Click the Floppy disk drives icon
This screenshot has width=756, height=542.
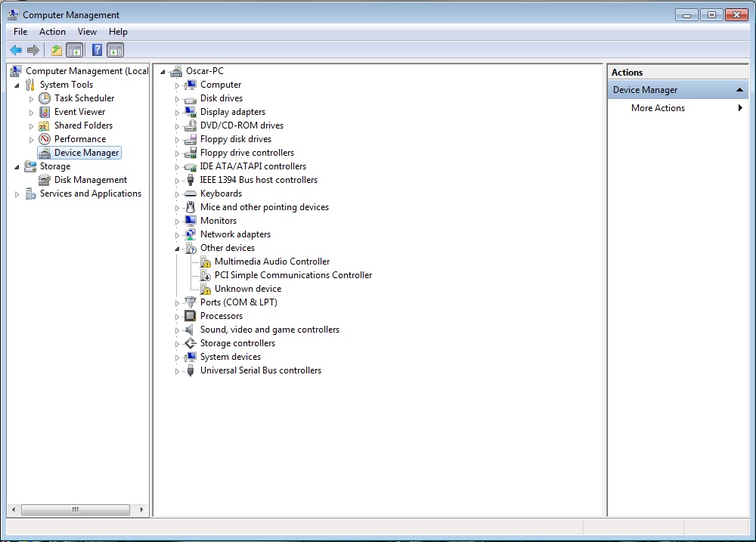(x=191, y=139)
